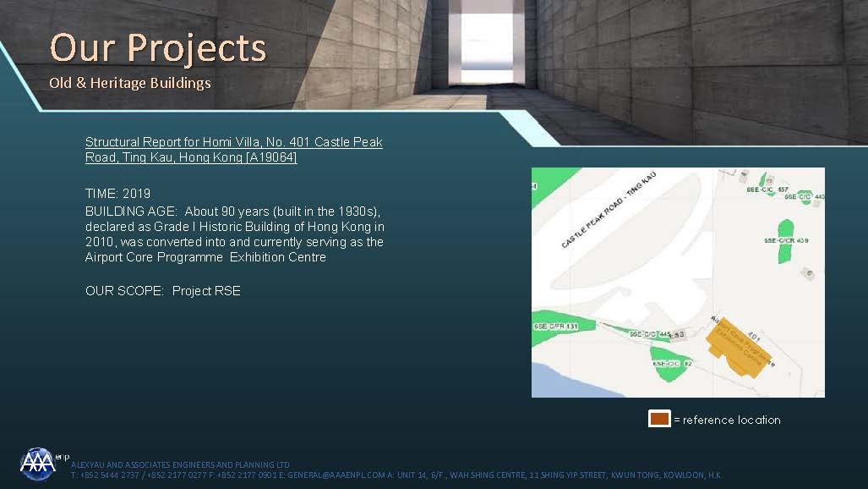Click the OUR SCOPE: Project RSE text
Screen dimensions: 868x489
(x=163, y=290)
